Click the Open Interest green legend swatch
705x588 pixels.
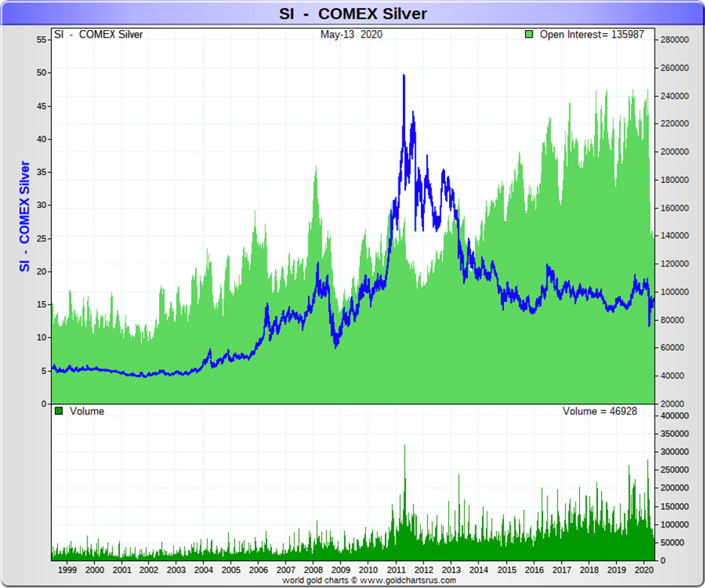click(x=529, y=34)
